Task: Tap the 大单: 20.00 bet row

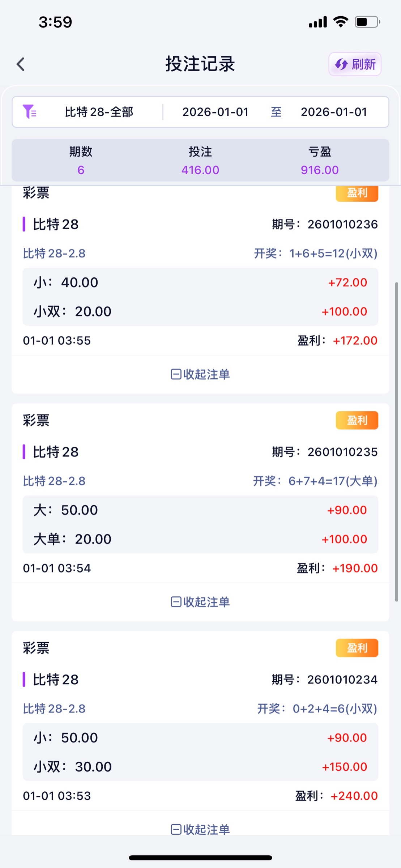Action: coord(200,539)
